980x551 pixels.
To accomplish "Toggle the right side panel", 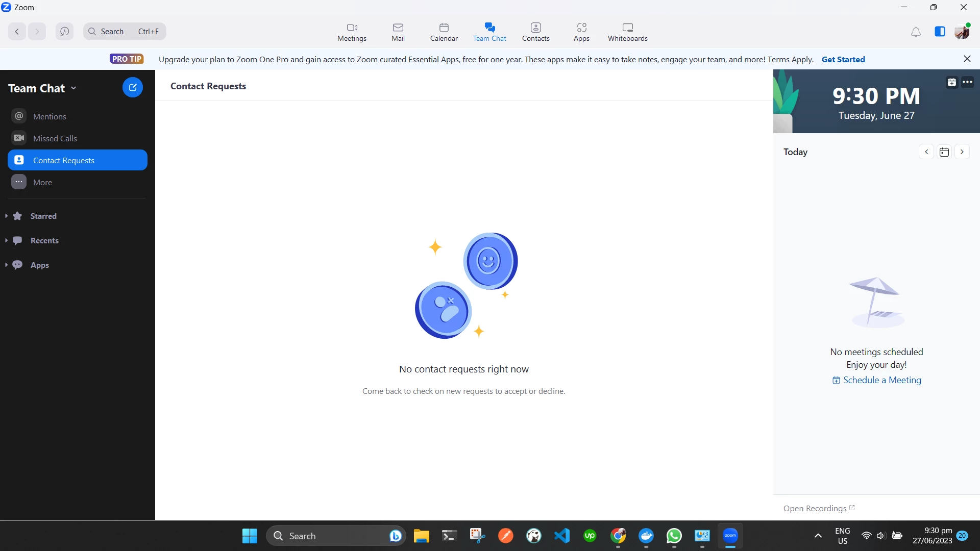I will tap(940, 32).
